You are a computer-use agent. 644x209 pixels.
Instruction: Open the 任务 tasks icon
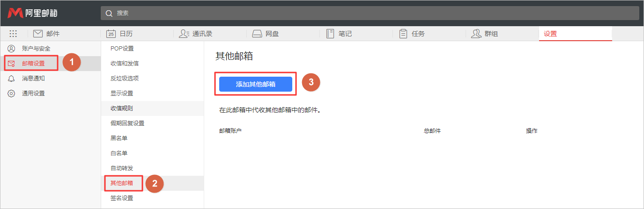click(403, 34)
